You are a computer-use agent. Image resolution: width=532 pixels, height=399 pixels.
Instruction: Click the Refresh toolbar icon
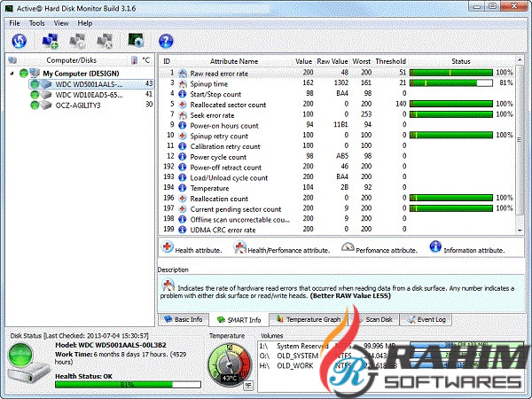coord(20,41)
